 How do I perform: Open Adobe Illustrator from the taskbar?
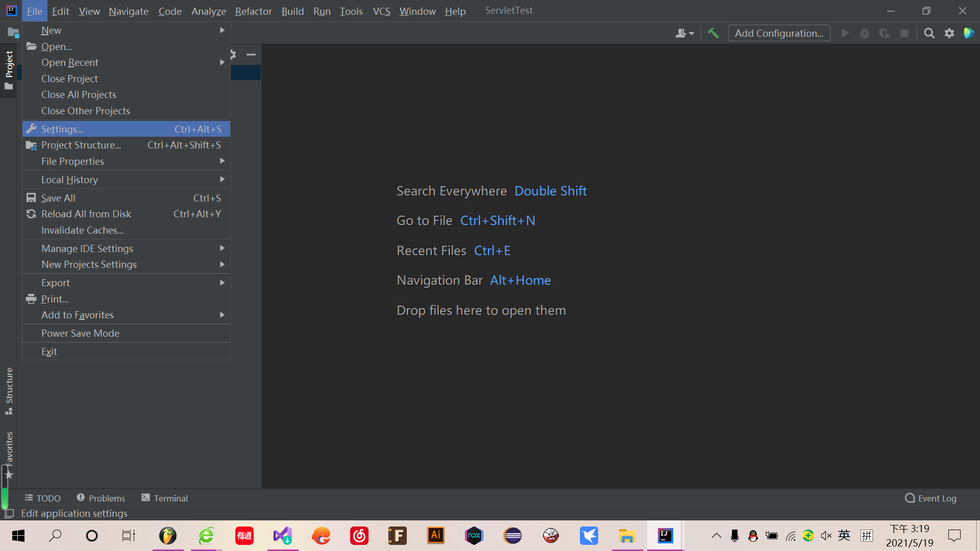click(435, 536)
